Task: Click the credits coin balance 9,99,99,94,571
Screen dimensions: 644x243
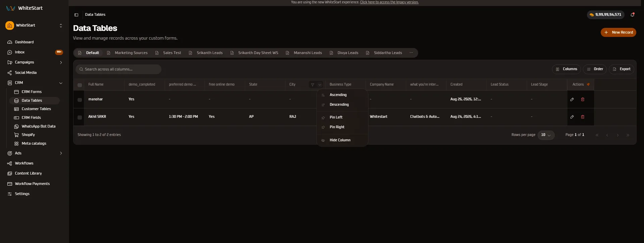Action: [x=605, y=15]
